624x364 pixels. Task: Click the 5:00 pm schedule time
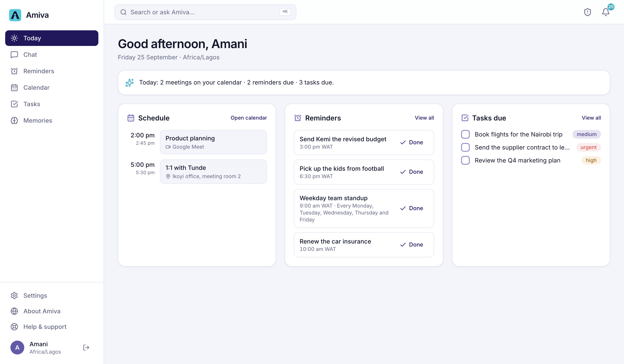pyautogui.click(x=142, y=165)
